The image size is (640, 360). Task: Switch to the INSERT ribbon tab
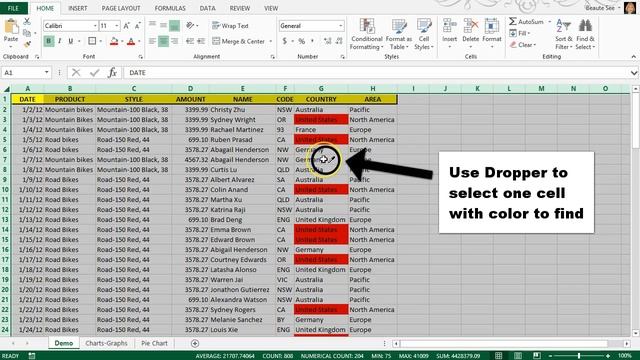click(x=78, y=8)
